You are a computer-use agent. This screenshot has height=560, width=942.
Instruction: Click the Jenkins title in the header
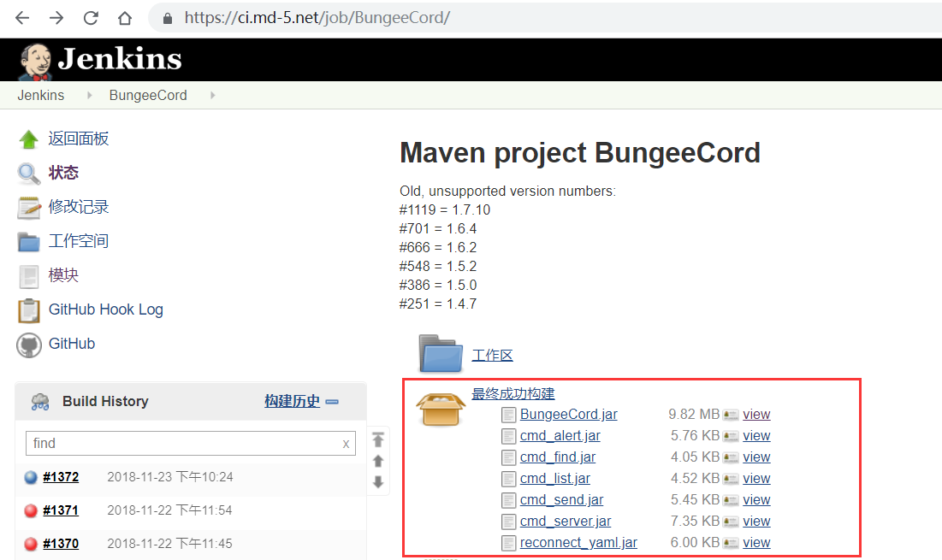(120, 59)
